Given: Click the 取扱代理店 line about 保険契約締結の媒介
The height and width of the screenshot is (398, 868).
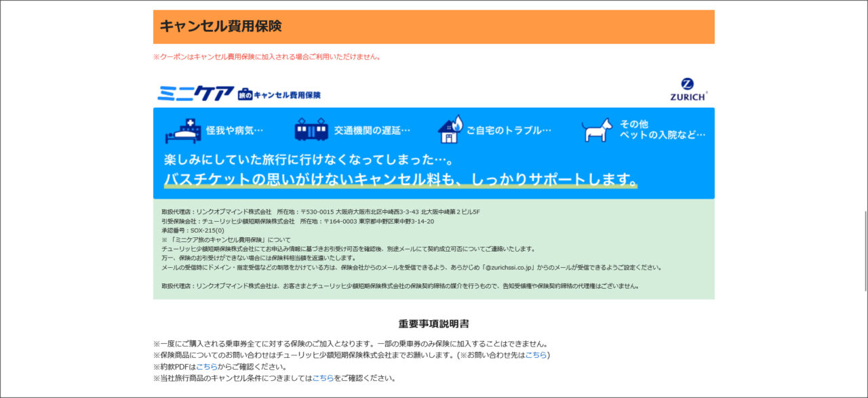Looking at the screenshot, I should 400,285.
